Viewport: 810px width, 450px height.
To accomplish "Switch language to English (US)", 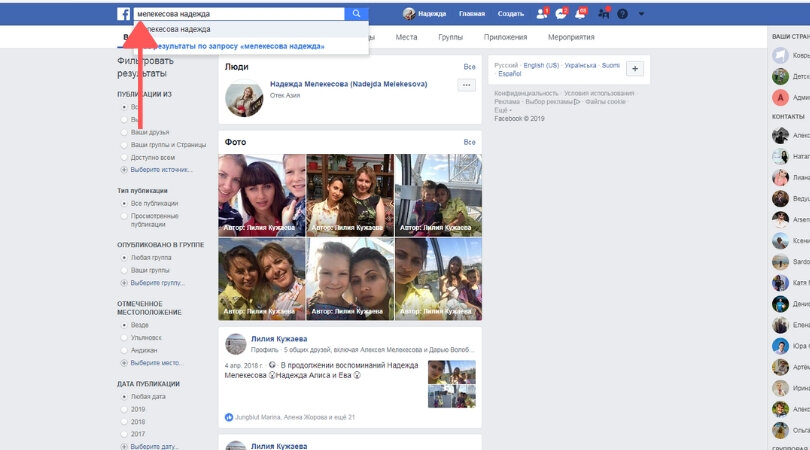I will [541, 66].
